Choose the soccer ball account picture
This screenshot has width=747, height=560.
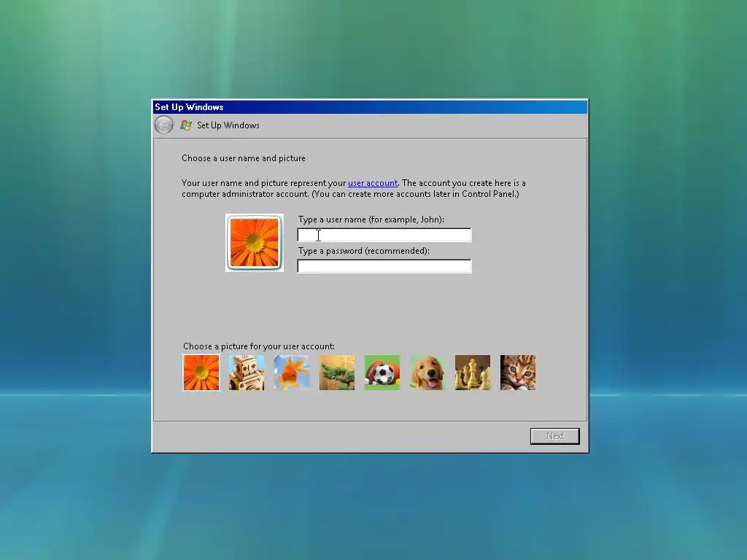[x=382, y=373]
